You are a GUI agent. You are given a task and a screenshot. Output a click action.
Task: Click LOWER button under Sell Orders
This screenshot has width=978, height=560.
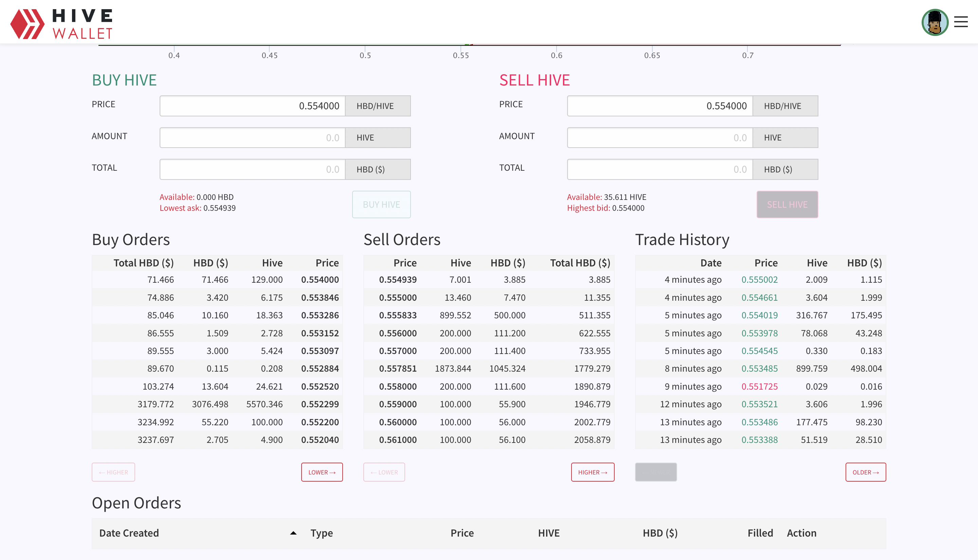pyautogui.click(x=384, y=472)
